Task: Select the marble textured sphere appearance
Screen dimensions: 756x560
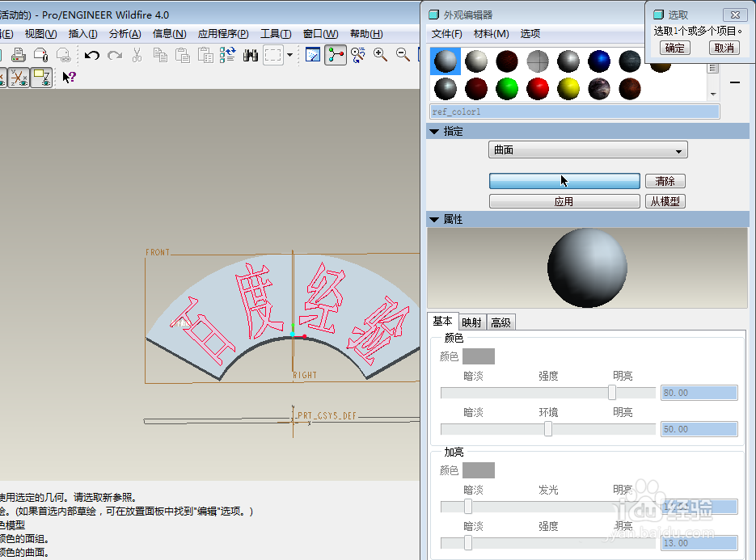Action: 599,89
